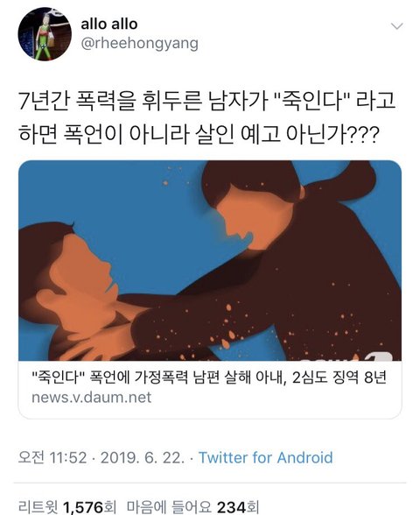Screen dimensions: 420x515
Task: Open the article headline ending 징역 8년
Action: (208, 377)
